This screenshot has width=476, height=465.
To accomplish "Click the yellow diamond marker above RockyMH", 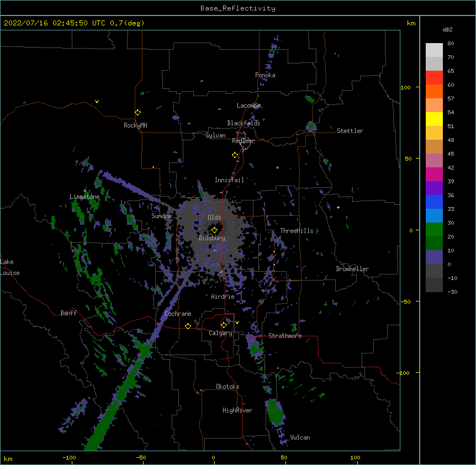I will [138, 113].
